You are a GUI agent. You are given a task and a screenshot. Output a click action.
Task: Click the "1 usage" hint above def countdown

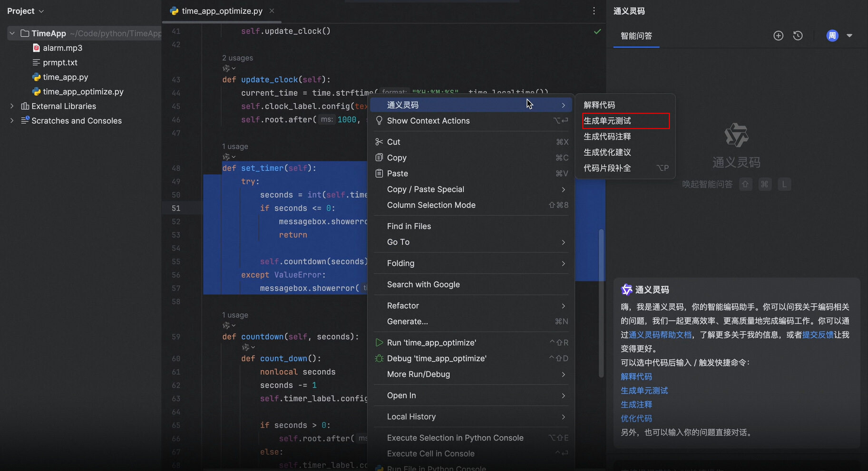click(x=235, y=315)
